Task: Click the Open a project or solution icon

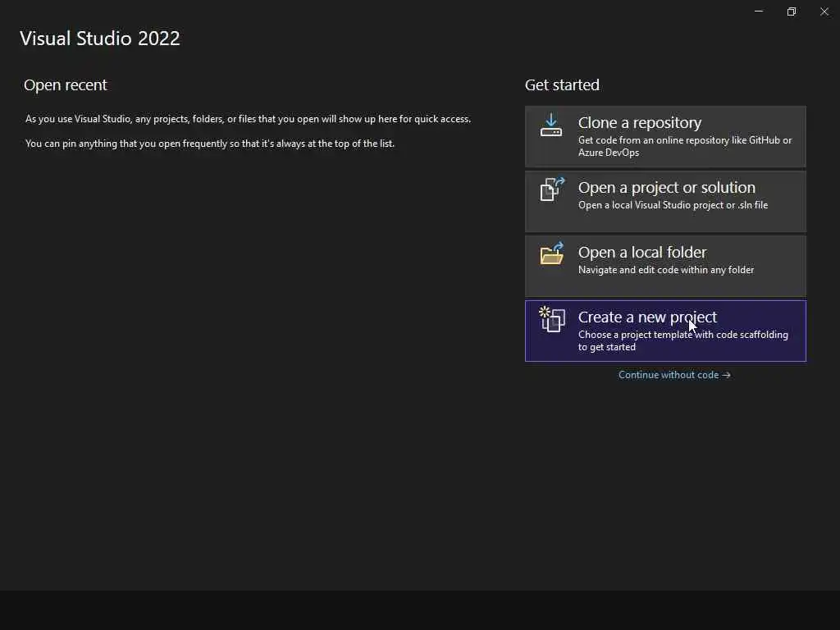Action: click(552, 189)
